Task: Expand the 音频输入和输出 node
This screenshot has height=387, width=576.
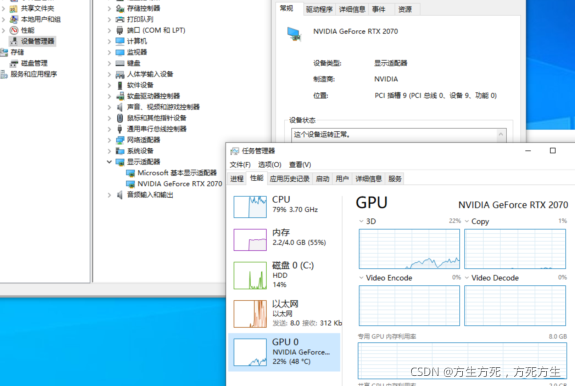Action: (x=109, y=195)
